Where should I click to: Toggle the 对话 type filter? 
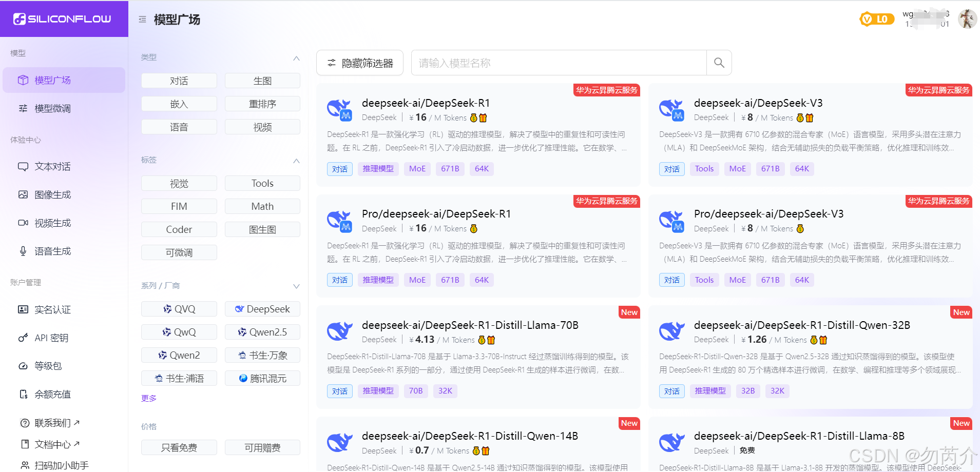(x=179, y=81)
